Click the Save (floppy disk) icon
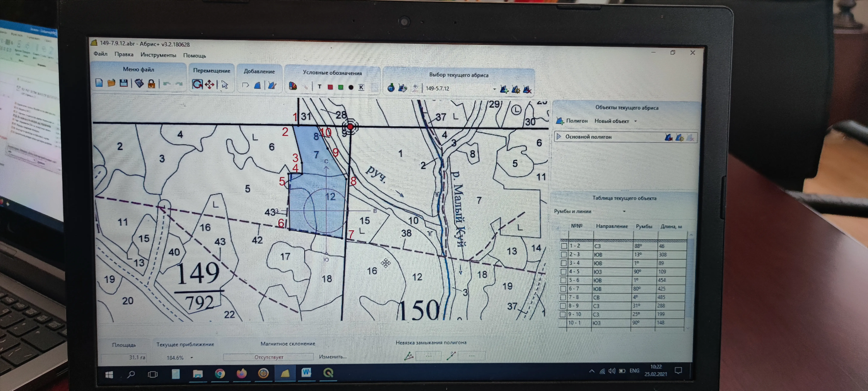This screenshot has width=868, height=391. point(124,83)
